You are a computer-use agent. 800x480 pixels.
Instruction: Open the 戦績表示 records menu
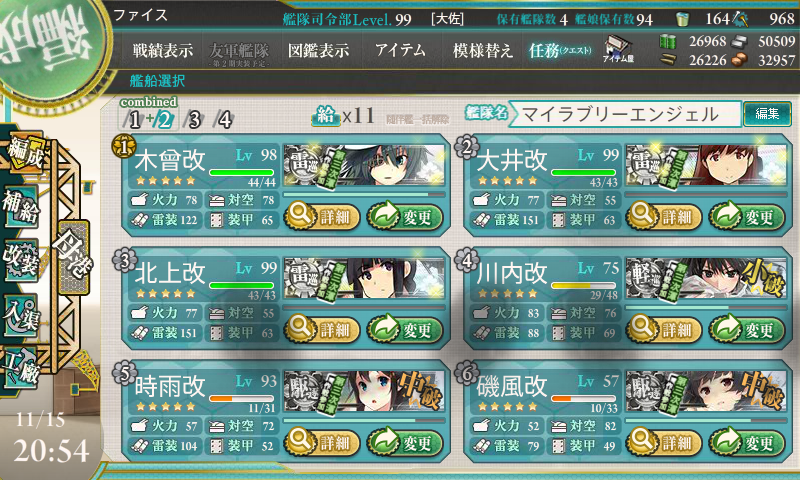coord(163,50)
